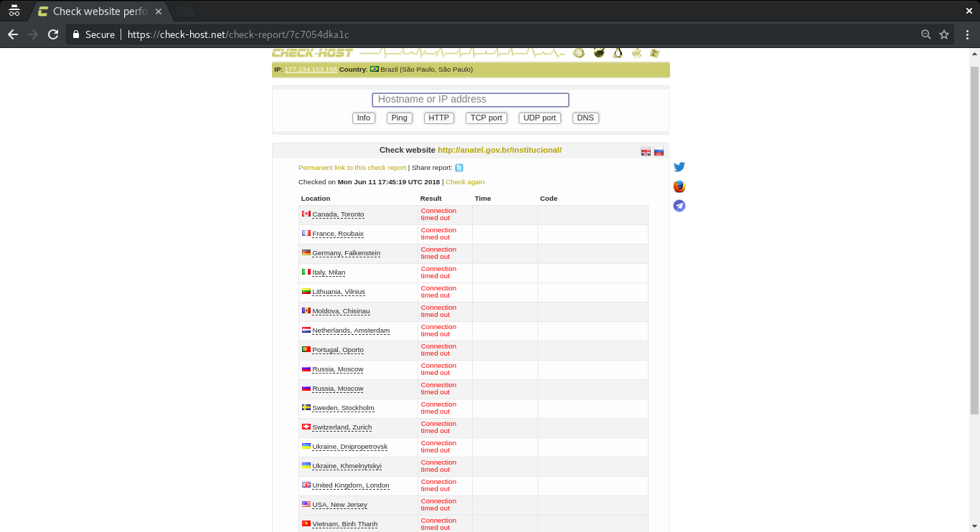Viewport: 980px width, 532px height.
Task: Click the Portugal, Oporto location link
Action: click(x=338, y=350)
